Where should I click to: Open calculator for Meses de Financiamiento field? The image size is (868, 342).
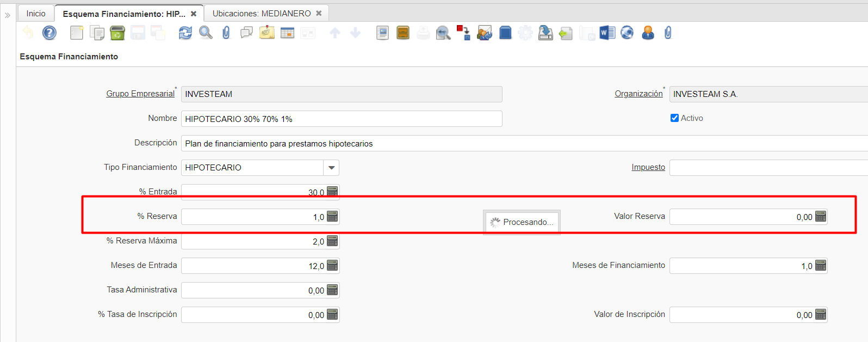coord(821,266)
